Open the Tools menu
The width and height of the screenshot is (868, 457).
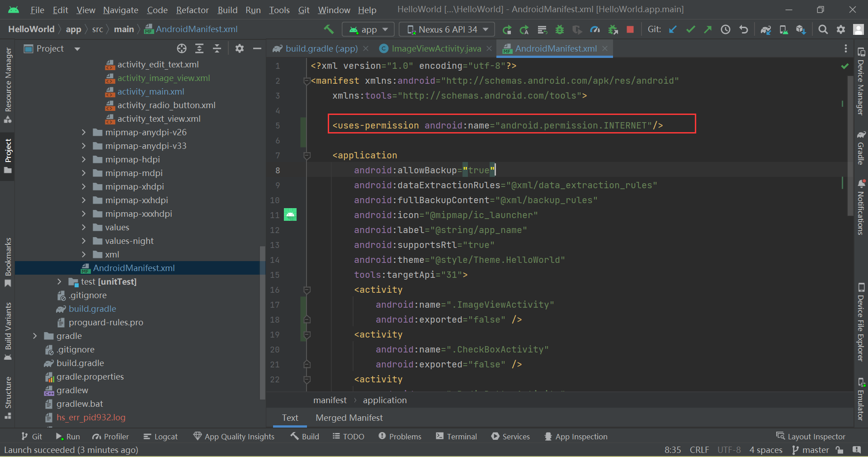tap(279, 10)
